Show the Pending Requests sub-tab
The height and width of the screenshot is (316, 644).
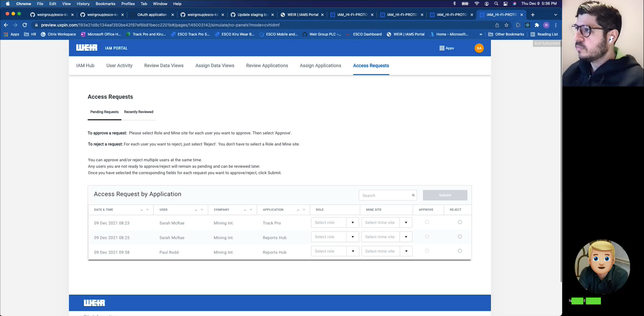point(105,112)
